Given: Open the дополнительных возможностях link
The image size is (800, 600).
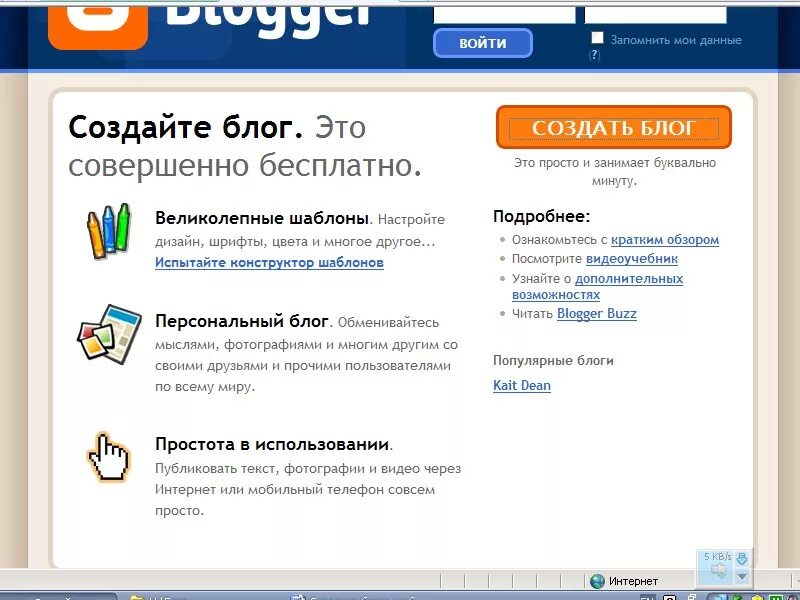Looking at the screenshot, I should click(x=597, y=287).
